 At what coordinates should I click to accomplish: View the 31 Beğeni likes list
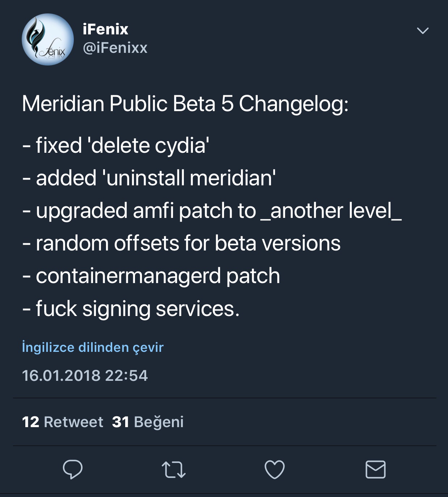point(148,422)
